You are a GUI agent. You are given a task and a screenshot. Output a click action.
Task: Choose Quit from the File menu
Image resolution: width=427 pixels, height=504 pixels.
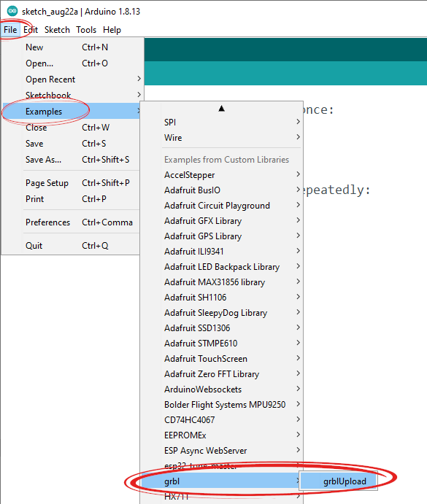click(72, 246)
